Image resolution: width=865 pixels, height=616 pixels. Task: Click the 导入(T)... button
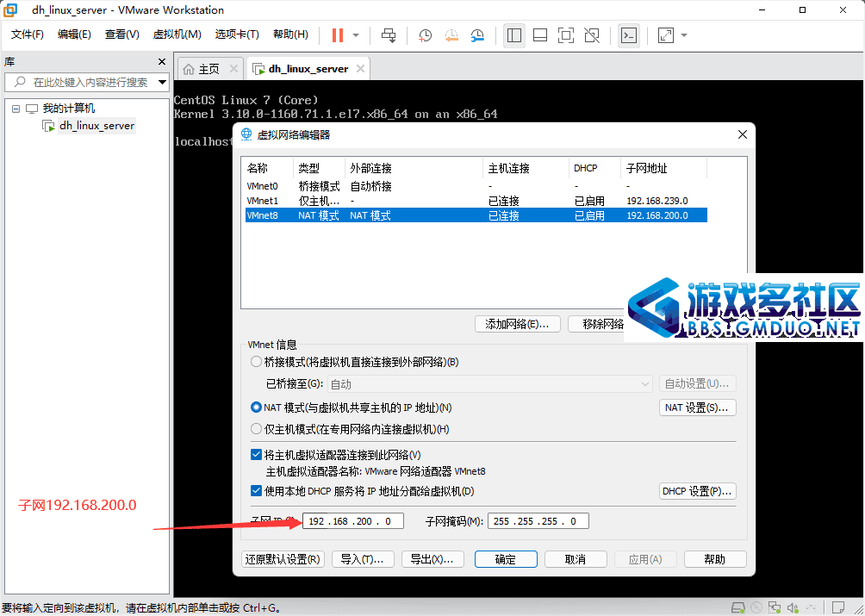coord(363,559)
